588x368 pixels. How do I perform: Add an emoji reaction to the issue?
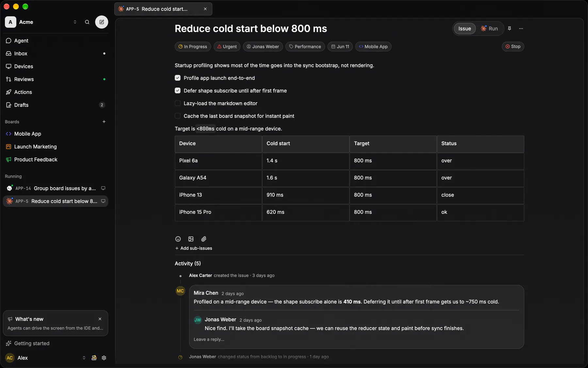(x=178, y=239)
